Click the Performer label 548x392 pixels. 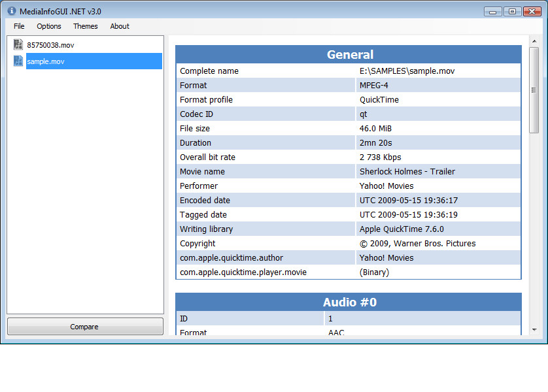click(199, 186)
